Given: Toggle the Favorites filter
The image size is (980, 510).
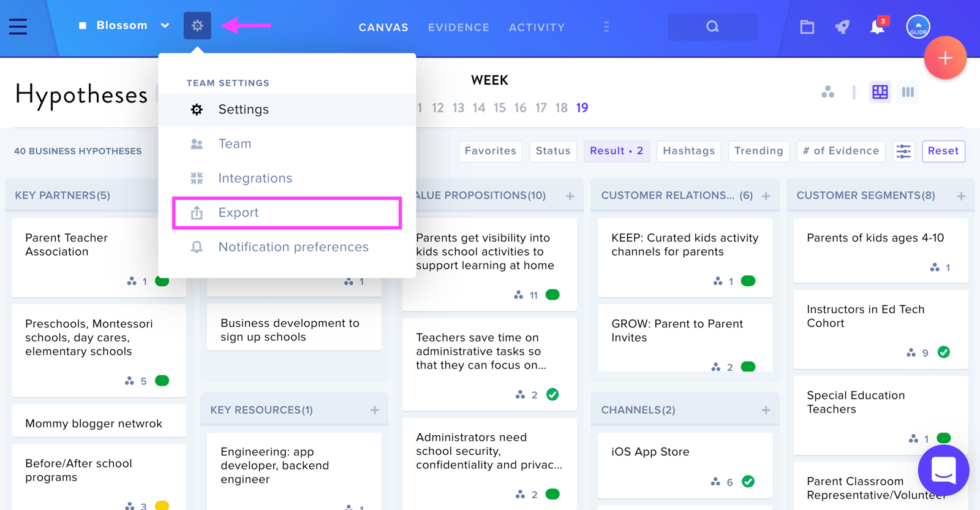Looking at the screenshot, I should click(x=490, y=151).
